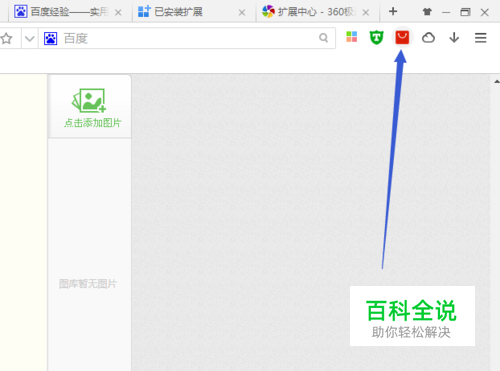
Task: Focus the 百度 search input field
Action: point(187,38)
